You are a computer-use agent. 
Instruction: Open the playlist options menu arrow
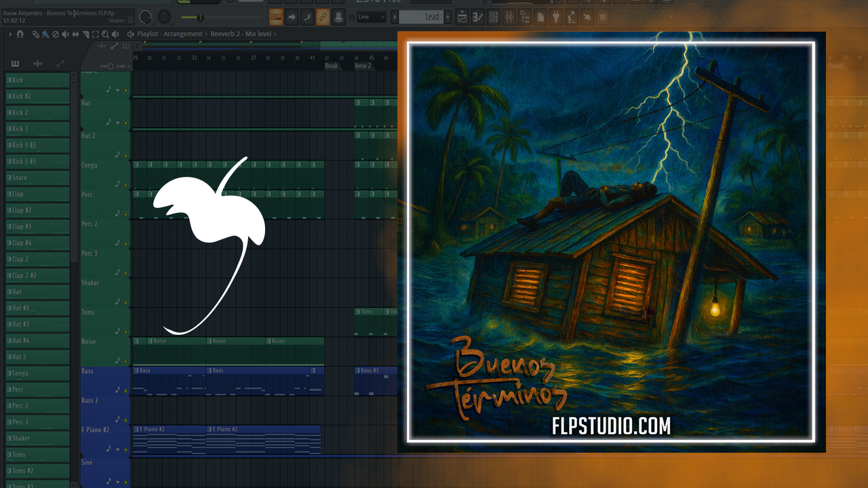[x=10, y=34]
